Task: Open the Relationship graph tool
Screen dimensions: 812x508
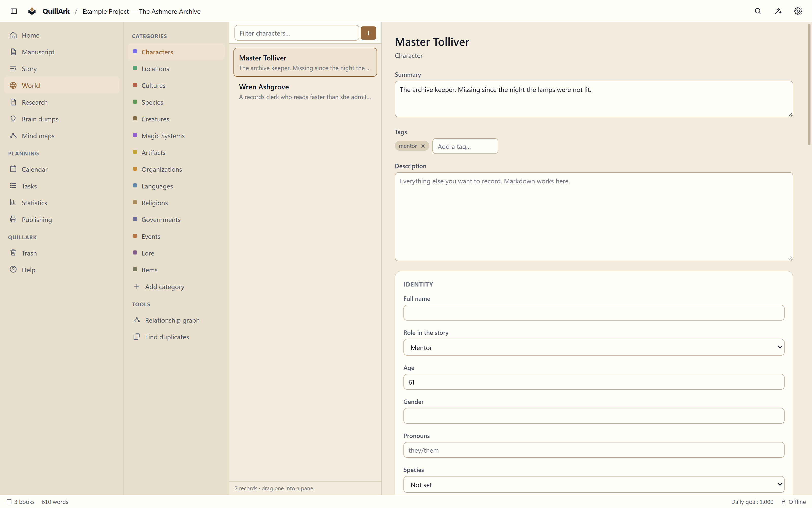Action: [176, 320]
